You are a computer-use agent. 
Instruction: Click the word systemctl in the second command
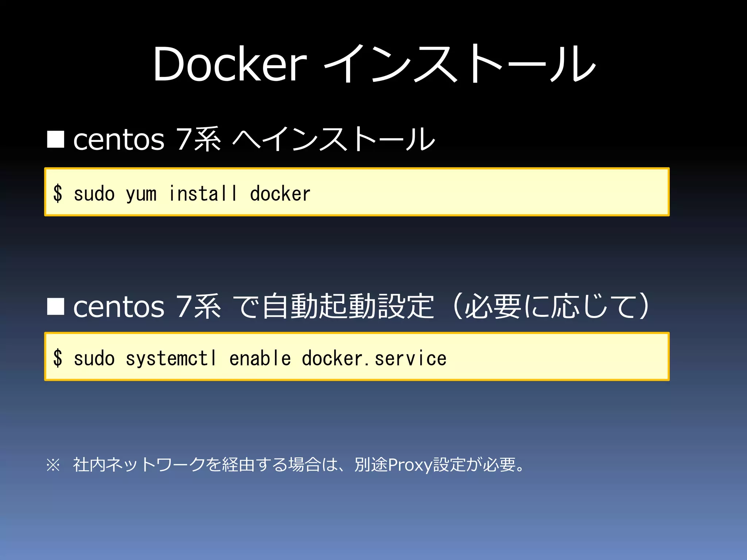point(171,358)
